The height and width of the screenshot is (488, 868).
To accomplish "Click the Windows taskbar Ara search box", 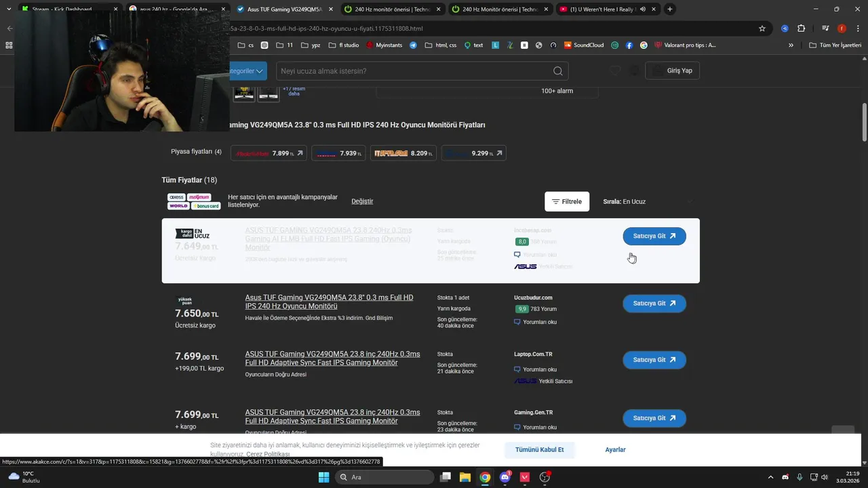I will coord(384,477).
